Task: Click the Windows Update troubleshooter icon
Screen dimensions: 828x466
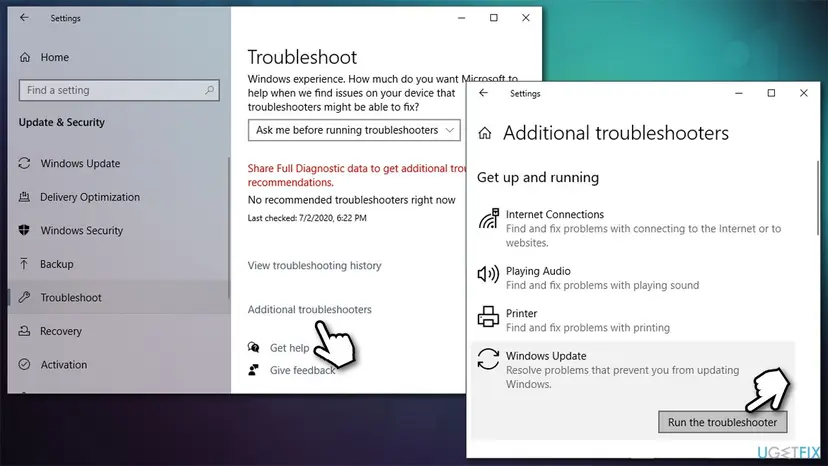Action: click(488, 359)
